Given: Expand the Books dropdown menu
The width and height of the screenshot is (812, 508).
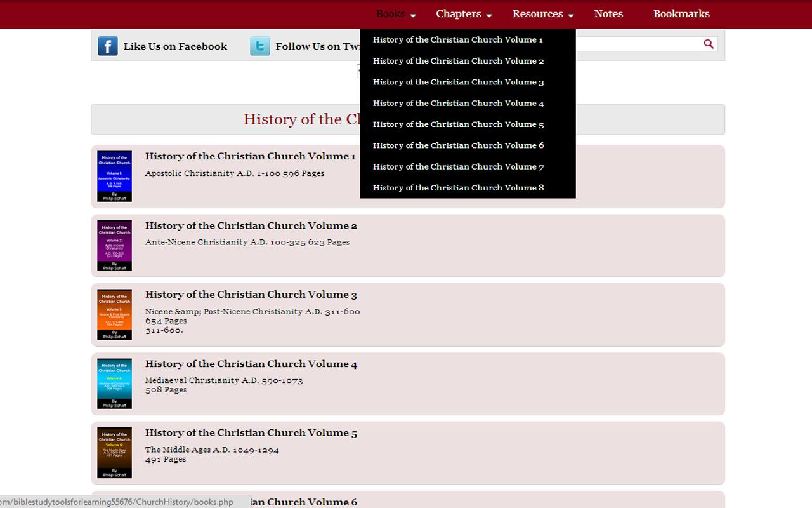Looking at the screenshot, I should pos(396,14).
